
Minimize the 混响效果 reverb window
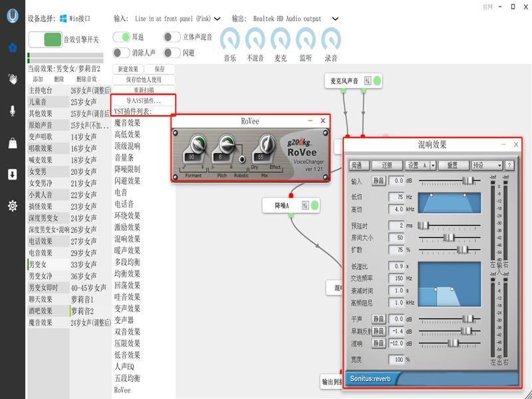coord(503,144)
